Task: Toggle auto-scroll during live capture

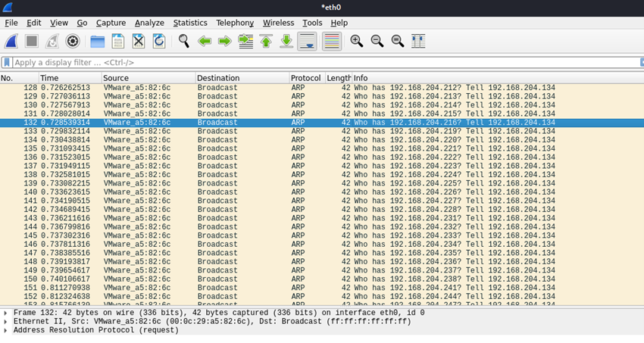Action: coord(307,41)
